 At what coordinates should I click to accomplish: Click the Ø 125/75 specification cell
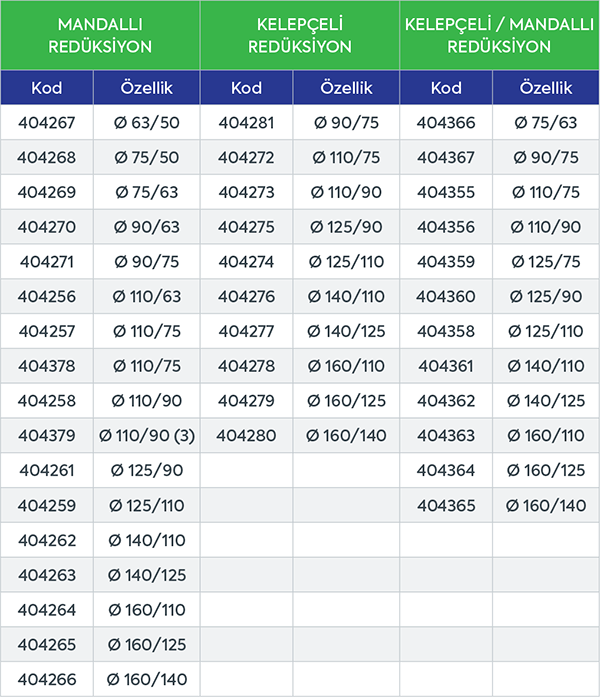tap(546, 262)
